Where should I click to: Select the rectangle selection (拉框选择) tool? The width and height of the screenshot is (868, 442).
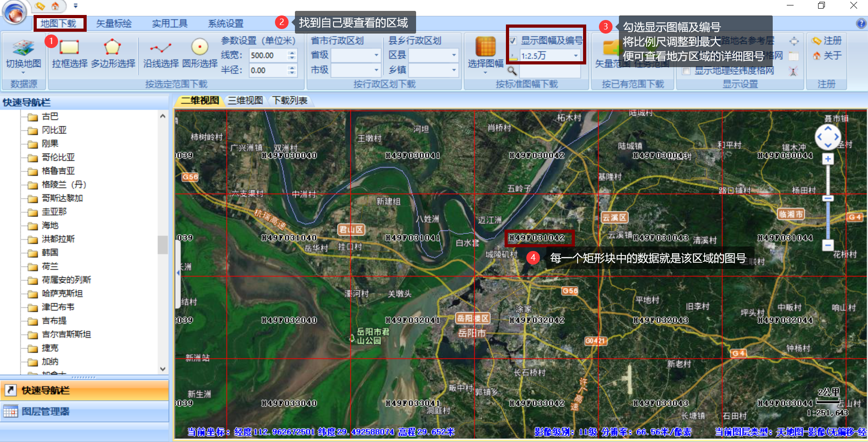(69, 54)
